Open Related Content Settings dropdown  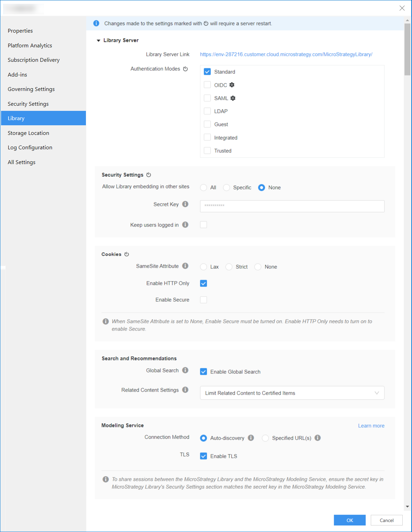[x=292, y=393]
